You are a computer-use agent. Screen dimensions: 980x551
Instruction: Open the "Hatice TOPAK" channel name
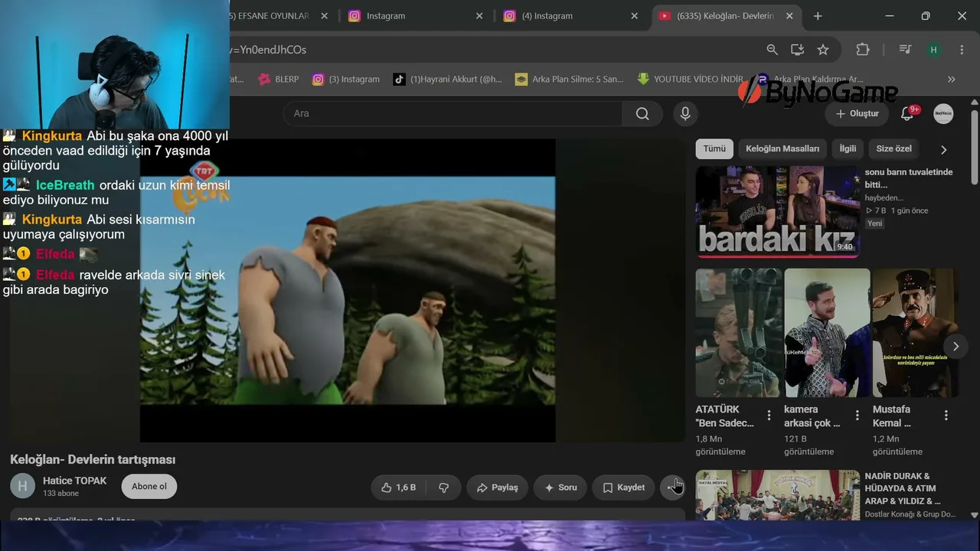(x=74, y=481)
